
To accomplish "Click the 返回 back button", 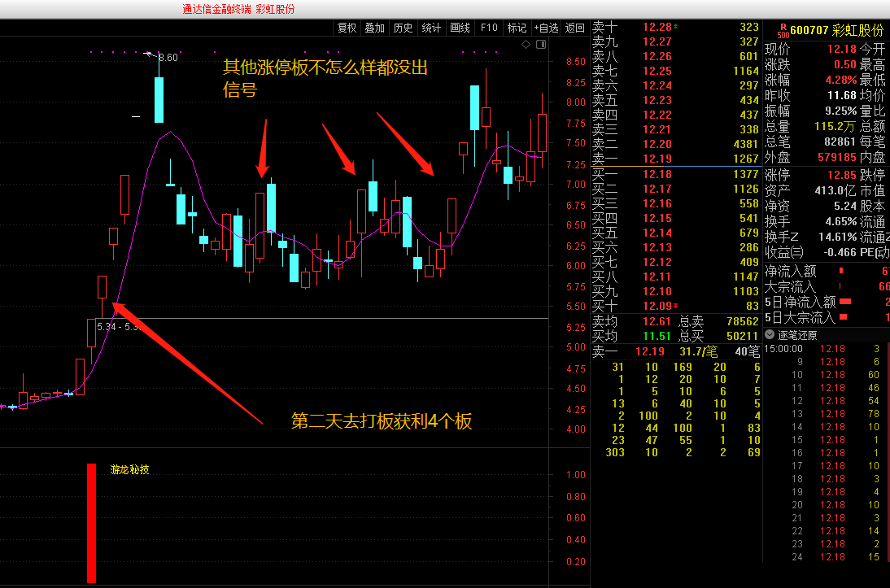I will click(x=574, y=28).
